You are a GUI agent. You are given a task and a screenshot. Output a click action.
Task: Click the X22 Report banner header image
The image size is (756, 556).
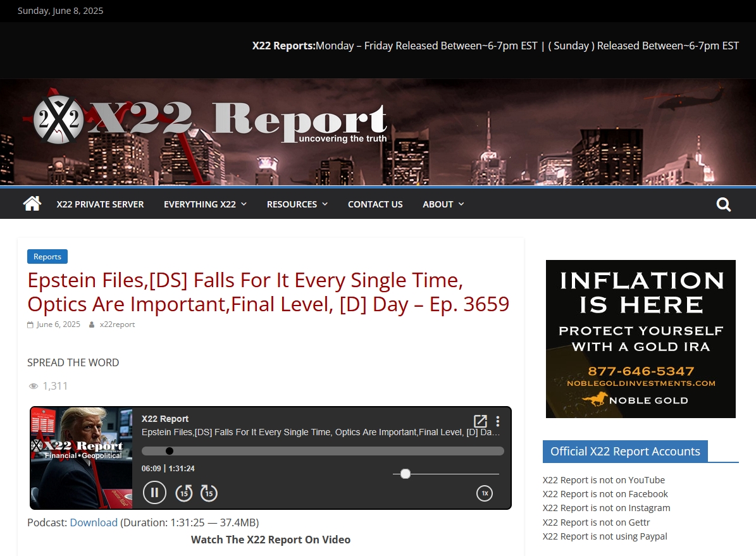click(378, 132)
